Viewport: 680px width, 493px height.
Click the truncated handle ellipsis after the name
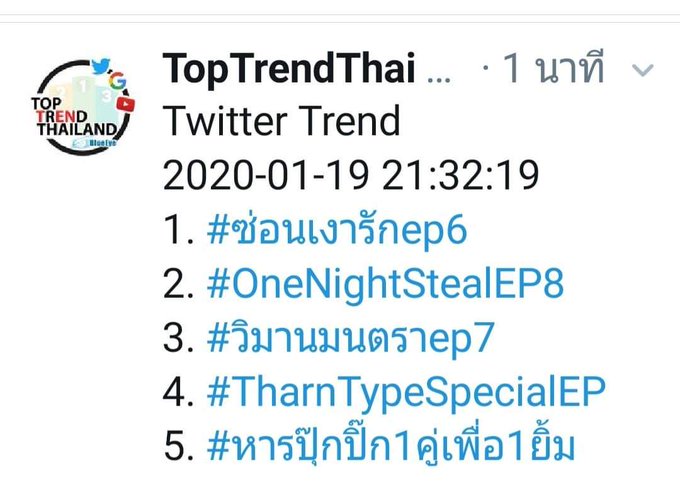[439, 79]
